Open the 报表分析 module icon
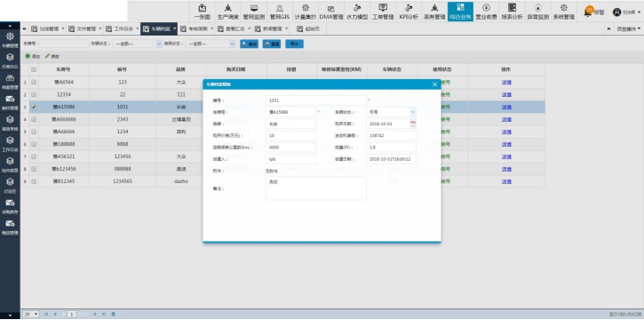Viewport: 644px width, 320px height. 512,12
